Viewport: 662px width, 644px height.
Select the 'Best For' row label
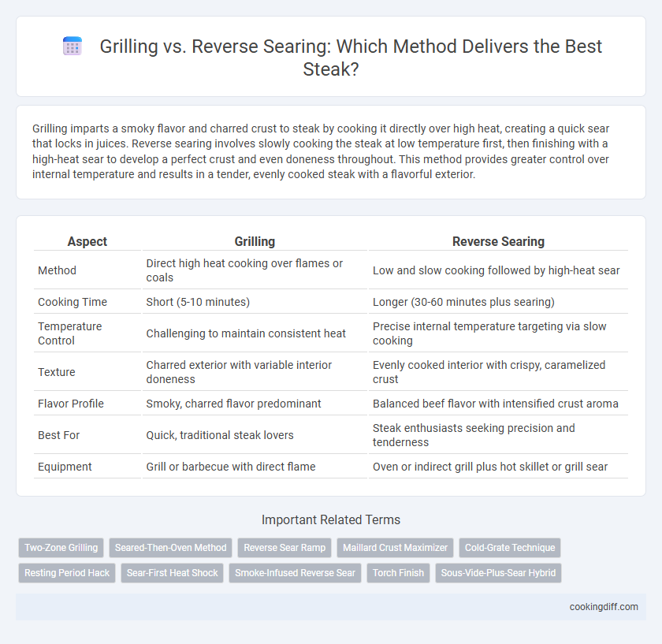click(x=58, y=435)
